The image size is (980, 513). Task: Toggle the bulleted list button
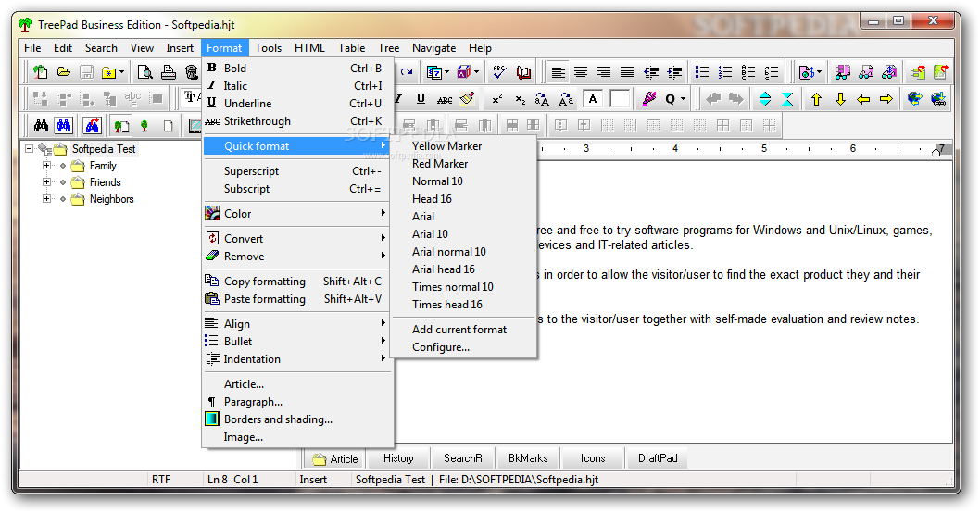[x=702, y=72]
